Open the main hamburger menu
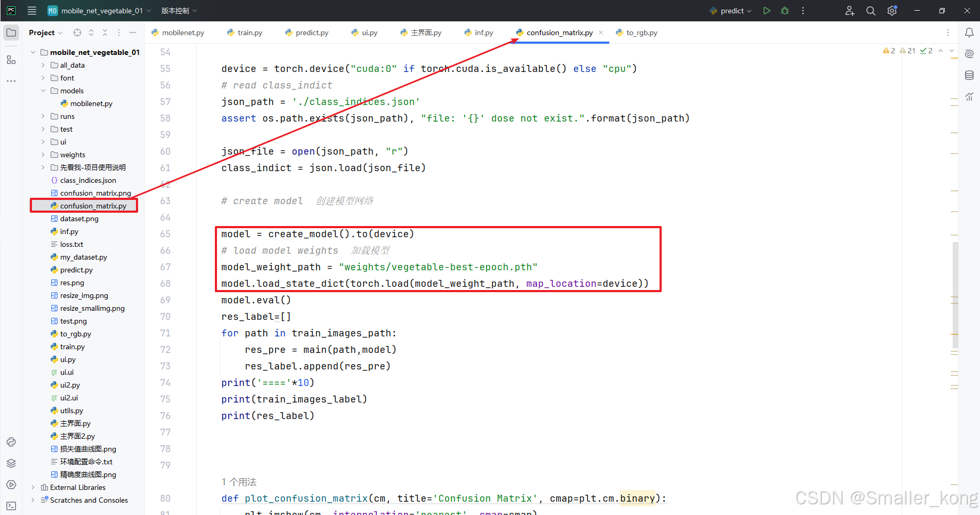 [32, 11]
